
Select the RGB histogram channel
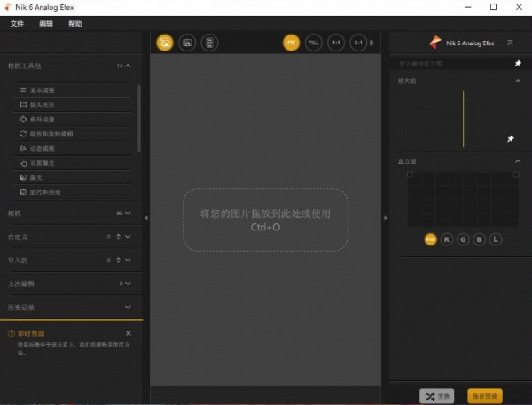click(431, 239)
